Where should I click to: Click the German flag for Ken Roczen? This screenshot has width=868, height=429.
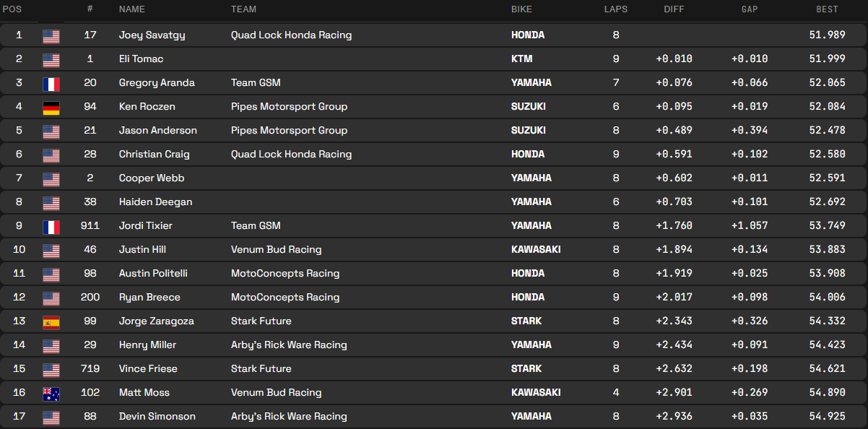[x=51, y=107]
